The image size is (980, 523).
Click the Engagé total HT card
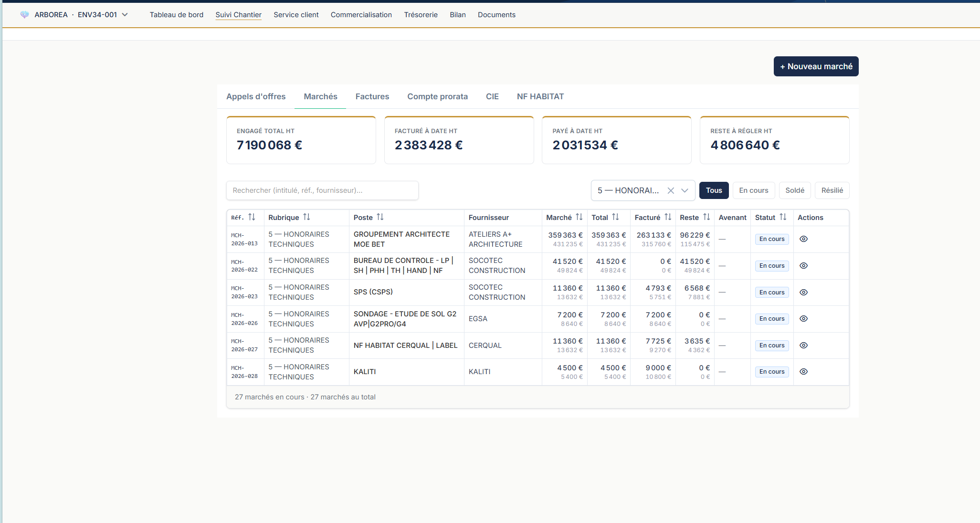pyautogui.click(x=301, y=140)
